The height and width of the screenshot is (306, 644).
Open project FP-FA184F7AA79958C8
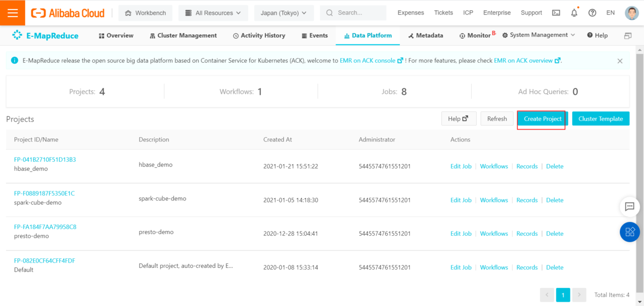tap(45, 227)
